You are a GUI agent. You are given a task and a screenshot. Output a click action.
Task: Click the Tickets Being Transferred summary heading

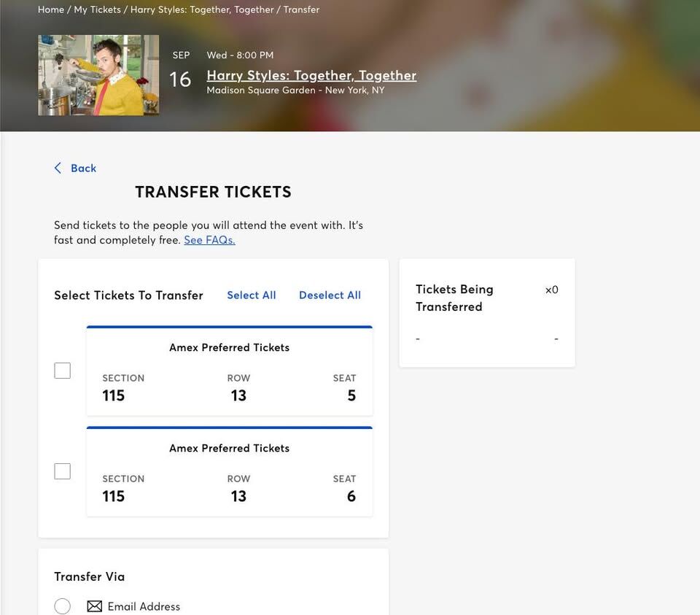click(454, 298)
